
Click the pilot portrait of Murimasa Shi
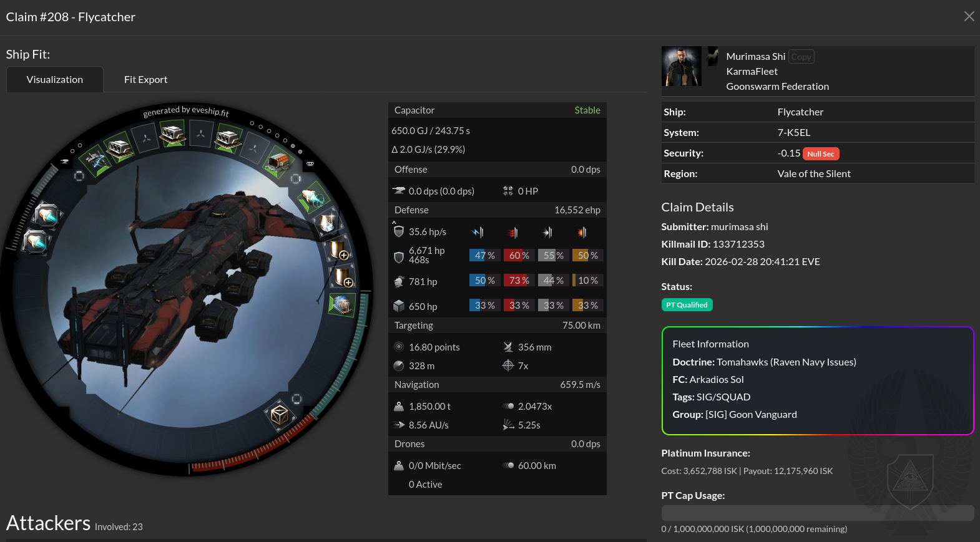(681, 66)
